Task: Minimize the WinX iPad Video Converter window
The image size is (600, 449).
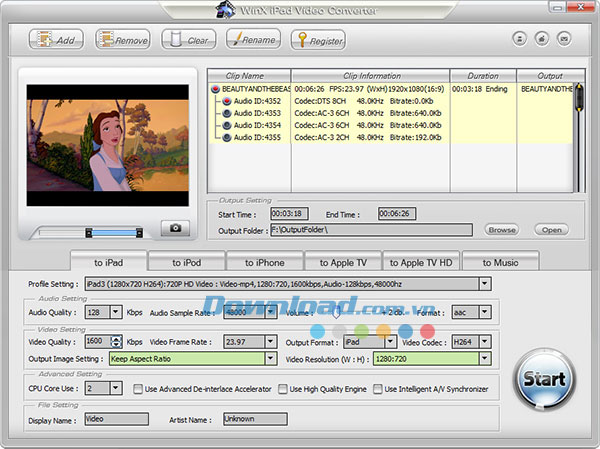Action: 558,7
